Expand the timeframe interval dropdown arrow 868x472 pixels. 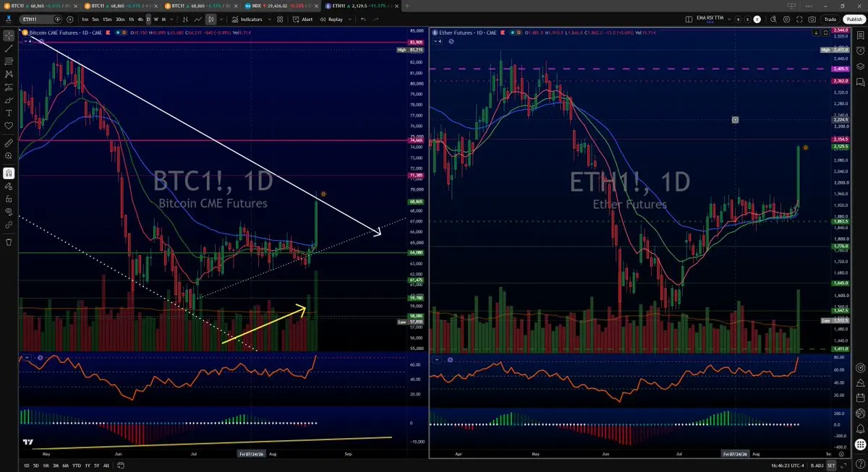(171, 19)
